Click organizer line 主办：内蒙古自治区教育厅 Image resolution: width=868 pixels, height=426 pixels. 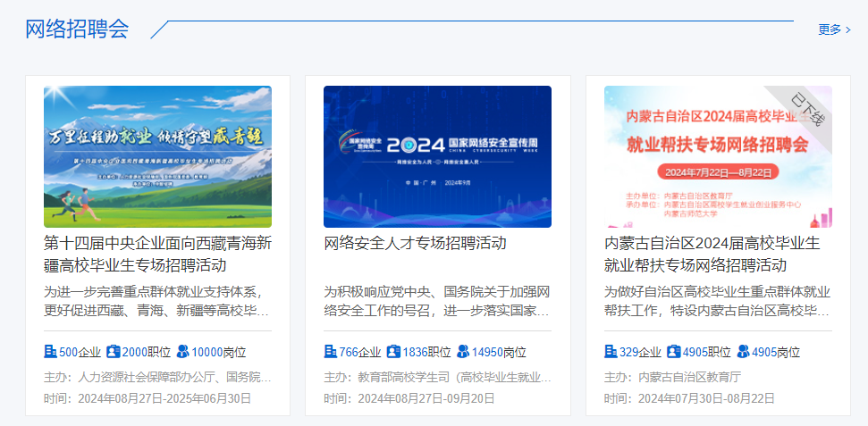[672, 378]
